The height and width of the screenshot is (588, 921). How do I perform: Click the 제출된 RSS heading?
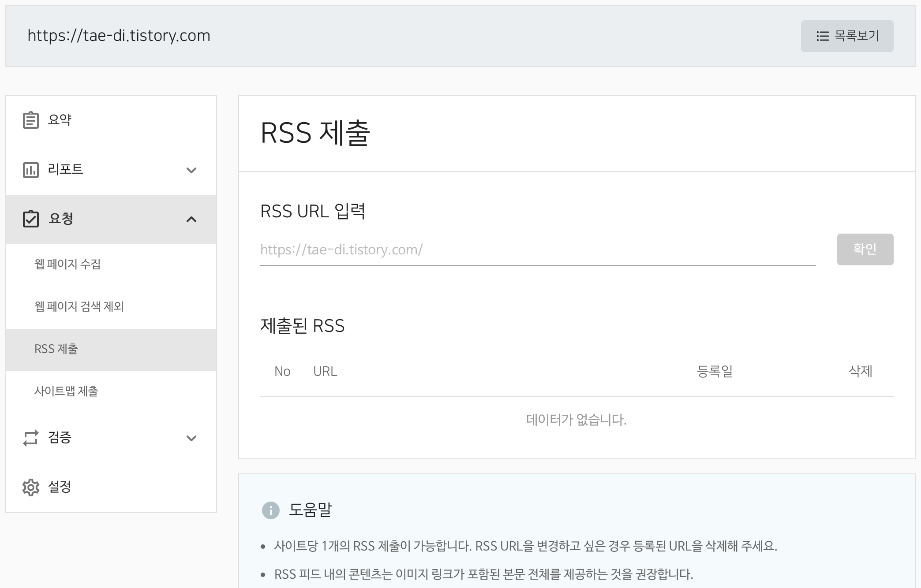[x=302, y=326]
